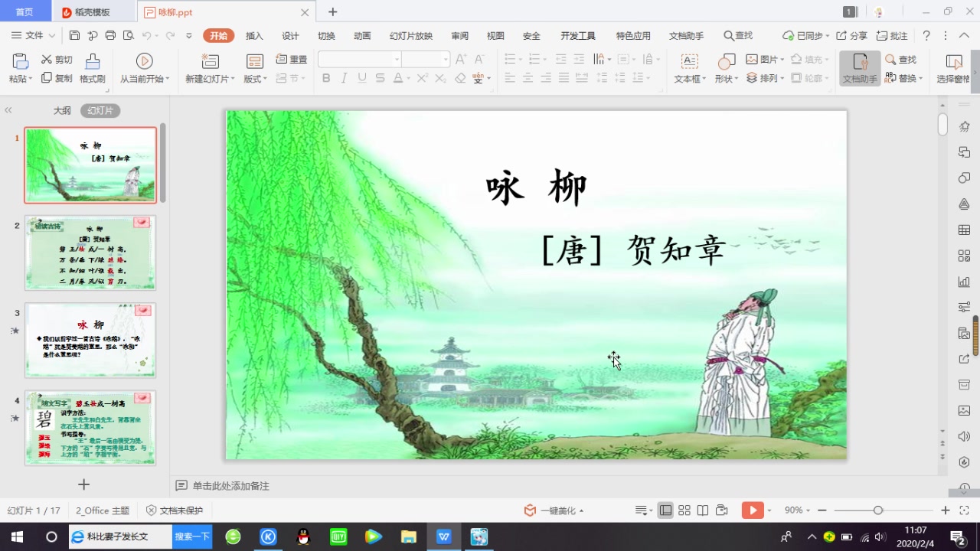Open the 图片 picture dropdown
980x551 pixels.
(x=765, y=59)
